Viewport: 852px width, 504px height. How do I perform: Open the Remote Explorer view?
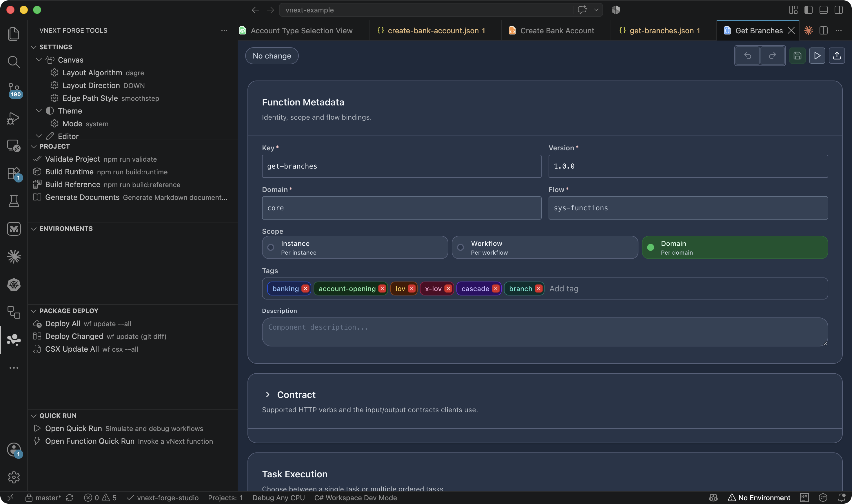pos(14,146)
